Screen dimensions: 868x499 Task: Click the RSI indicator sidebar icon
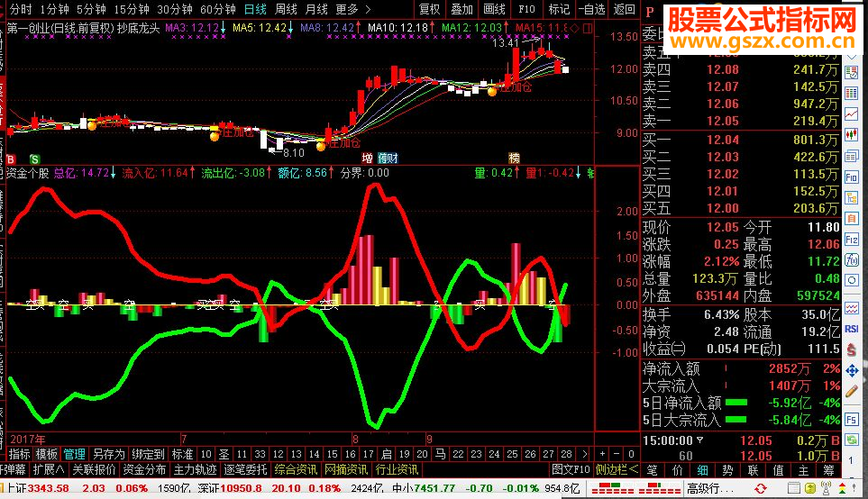pos(852,329)
